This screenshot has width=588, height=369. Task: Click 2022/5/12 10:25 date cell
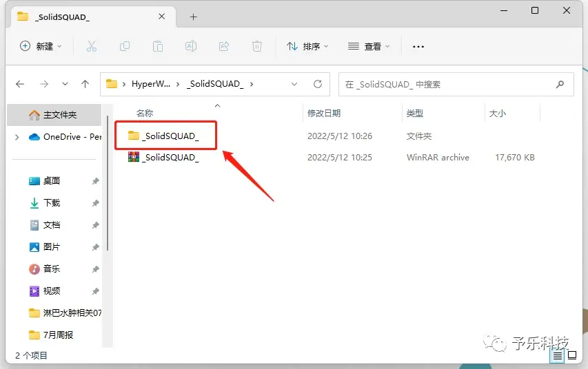pos(340,158)
